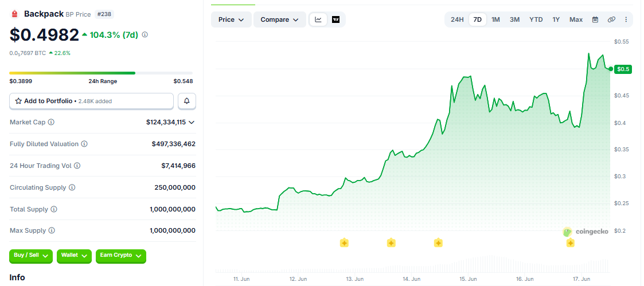Select the 1Y time range
Screen dimensions: 644x286
tap(556, 19)
